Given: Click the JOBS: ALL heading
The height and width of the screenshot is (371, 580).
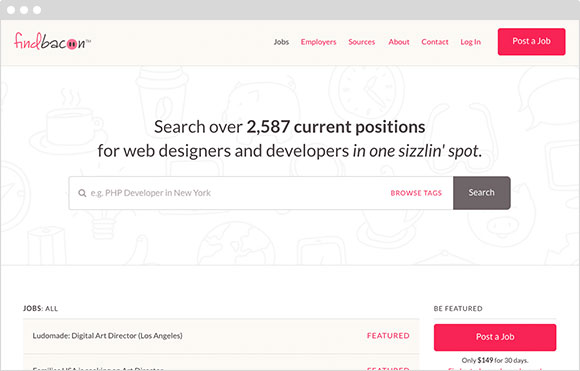Looking at the screenshot, I should pos(40,308).
